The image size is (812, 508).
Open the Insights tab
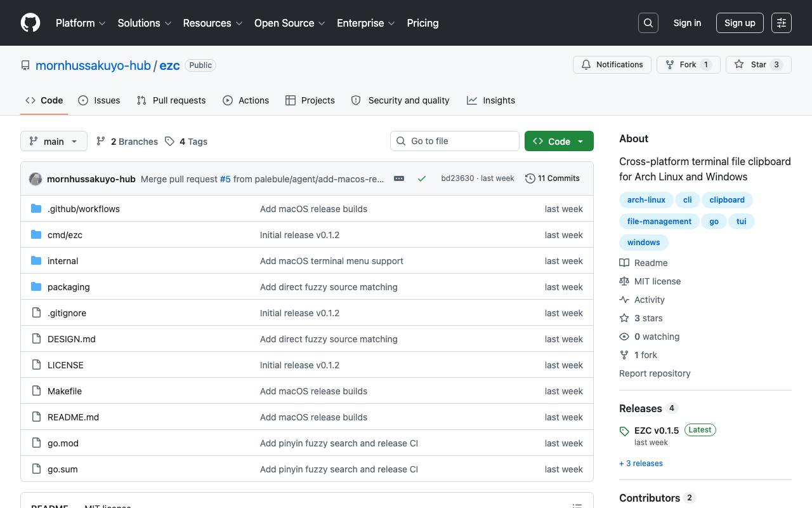(x=491, y=100)
